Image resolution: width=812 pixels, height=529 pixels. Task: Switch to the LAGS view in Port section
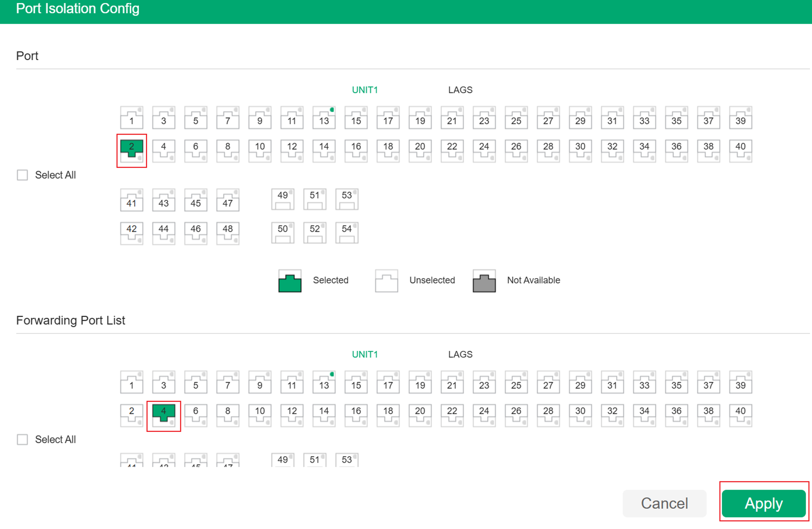(460, 90)
